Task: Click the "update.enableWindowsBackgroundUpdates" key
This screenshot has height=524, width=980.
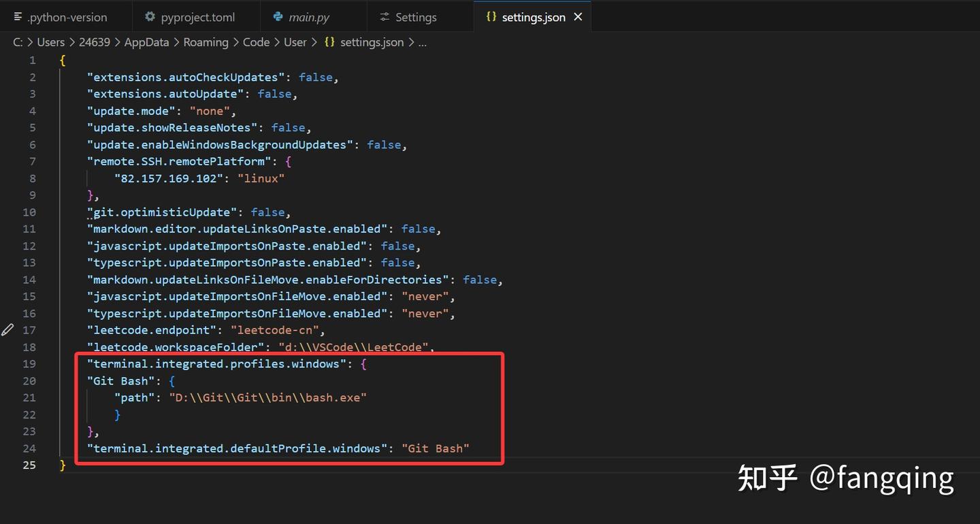Action: [x=220, y=145]
